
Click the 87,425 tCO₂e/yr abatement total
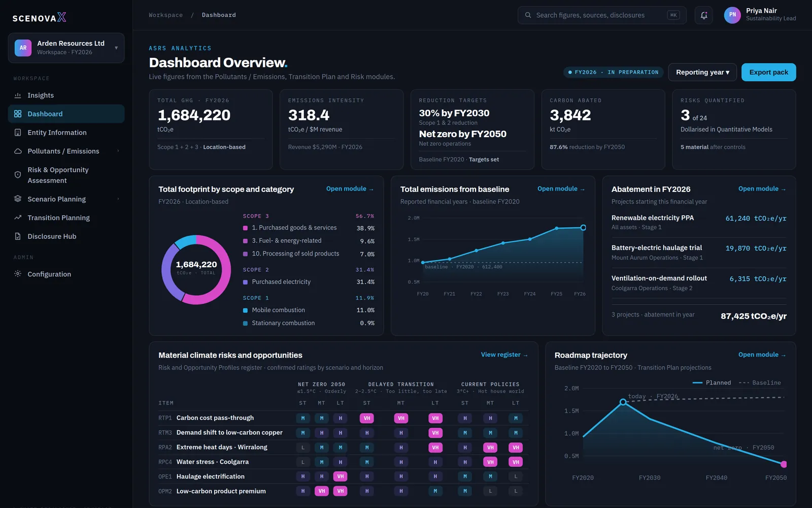pos(754,316)
